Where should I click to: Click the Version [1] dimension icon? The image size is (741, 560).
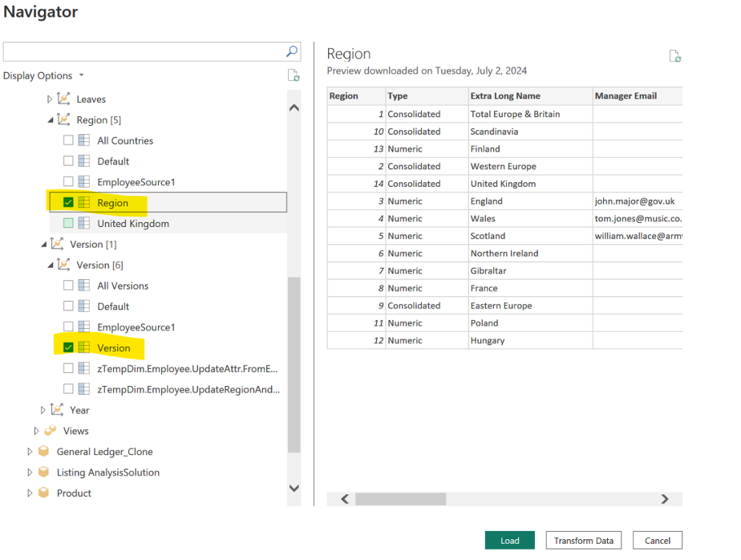coord(57,244)
